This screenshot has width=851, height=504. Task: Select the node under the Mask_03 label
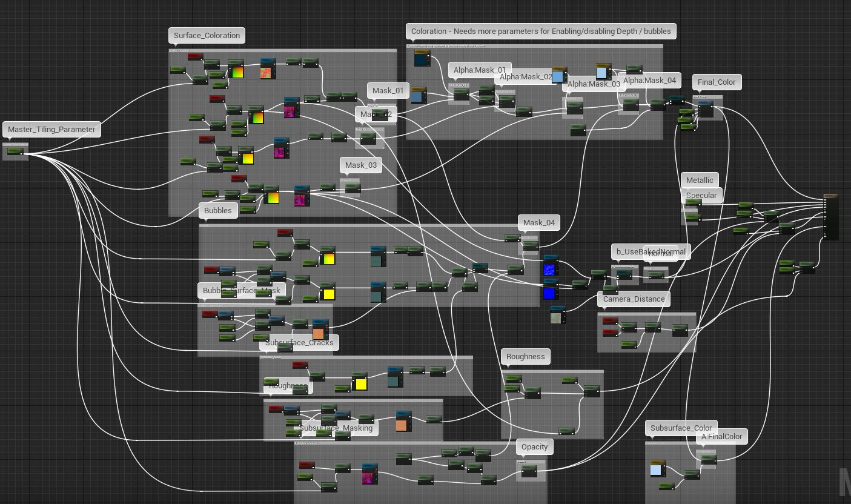pyautogui.click(x=352, y=188)
